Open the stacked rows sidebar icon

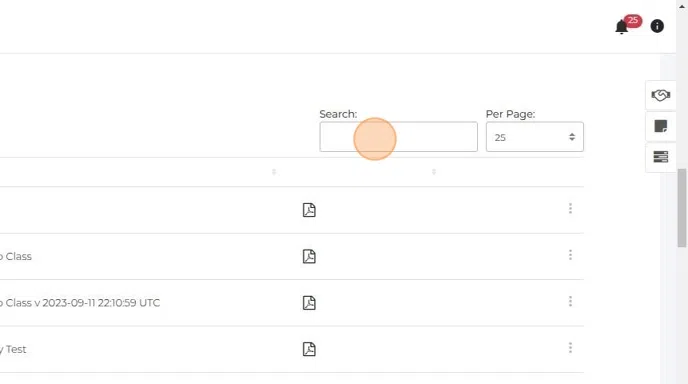tap(661, 157)
